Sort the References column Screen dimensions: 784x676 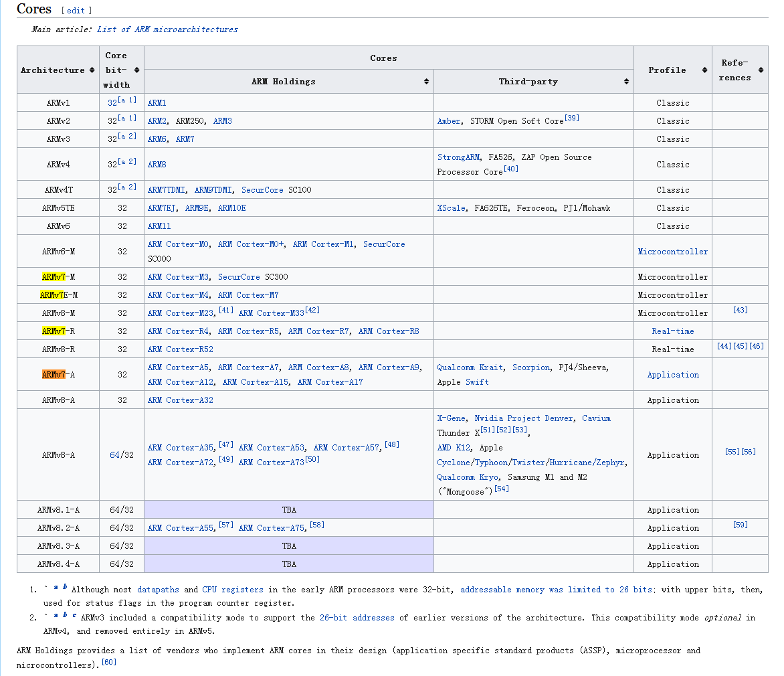pyautogui.click(x=761, y=70)
